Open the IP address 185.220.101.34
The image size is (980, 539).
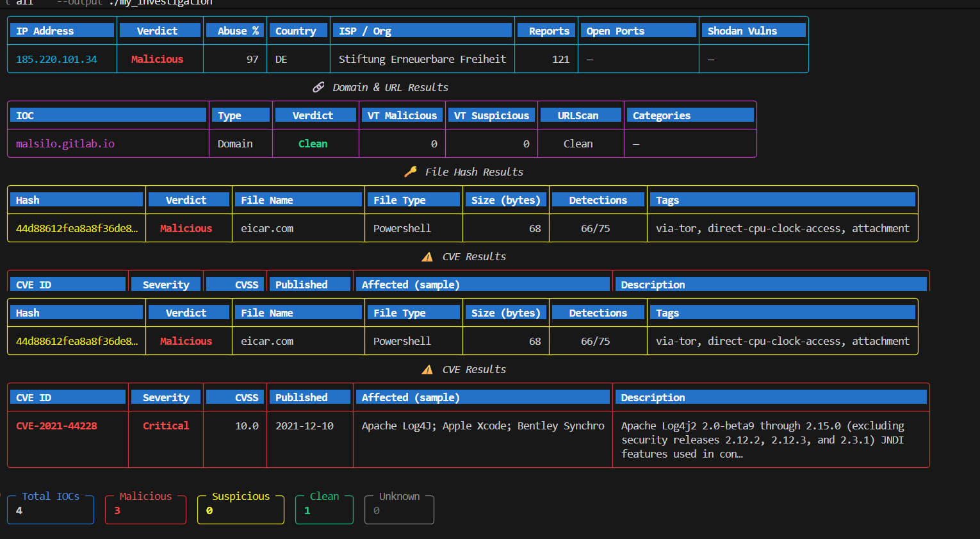pyautogui.click(x=56, y=59)
